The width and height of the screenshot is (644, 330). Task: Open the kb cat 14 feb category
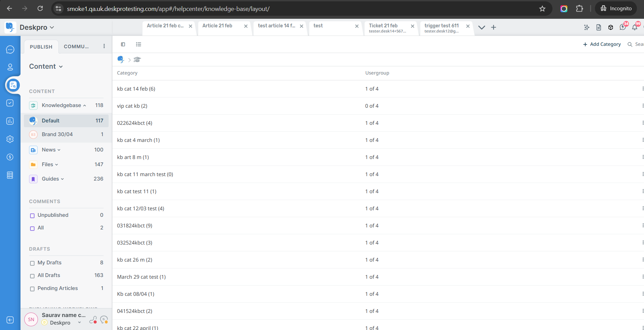pos(136,89)
